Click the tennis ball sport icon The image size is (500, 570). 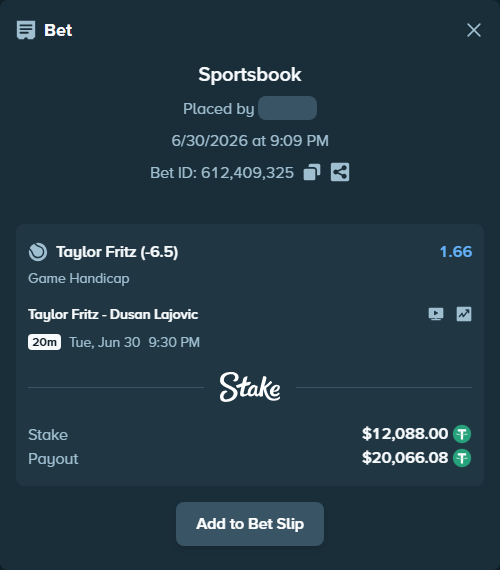pos(38,252)
